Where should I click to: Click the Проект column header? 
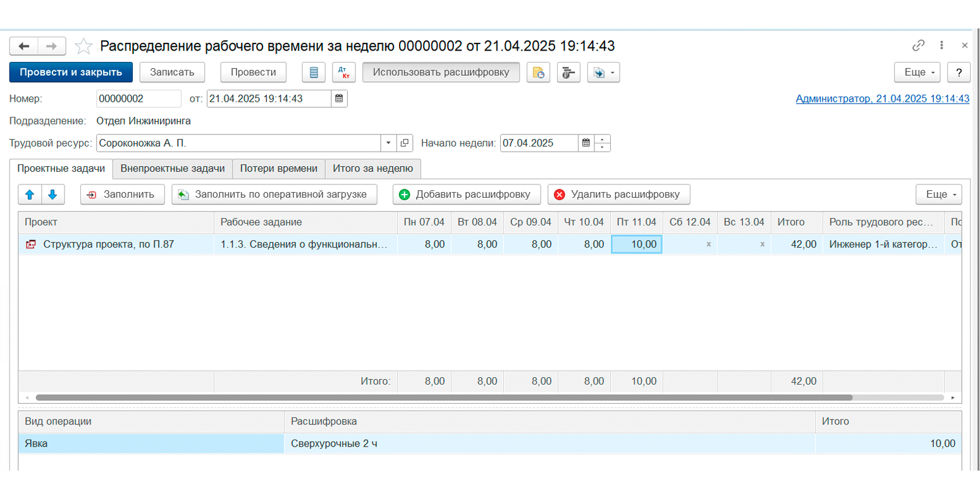116,222
